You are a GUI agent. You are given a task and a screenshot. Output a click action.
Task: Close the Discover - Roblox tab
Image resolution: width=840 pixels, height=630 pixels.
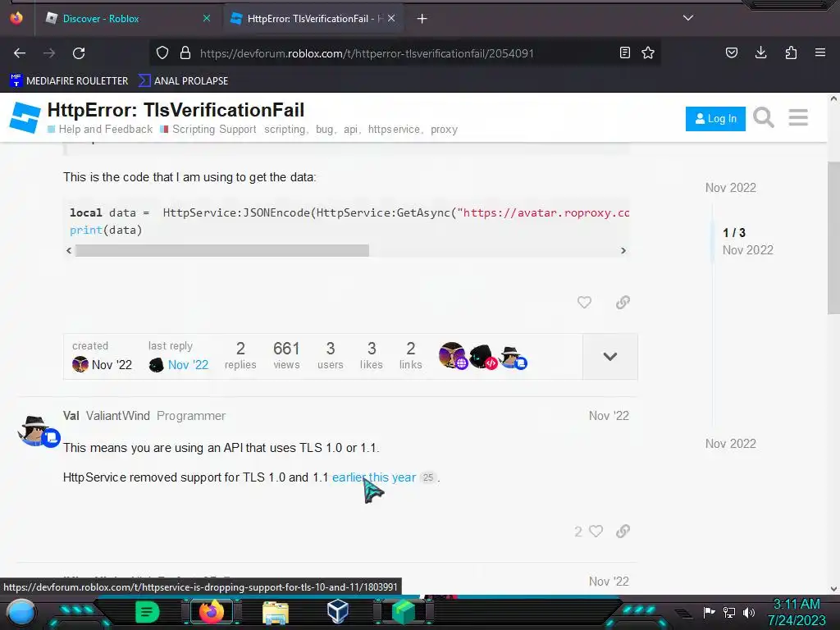click(x=207, y=18)
